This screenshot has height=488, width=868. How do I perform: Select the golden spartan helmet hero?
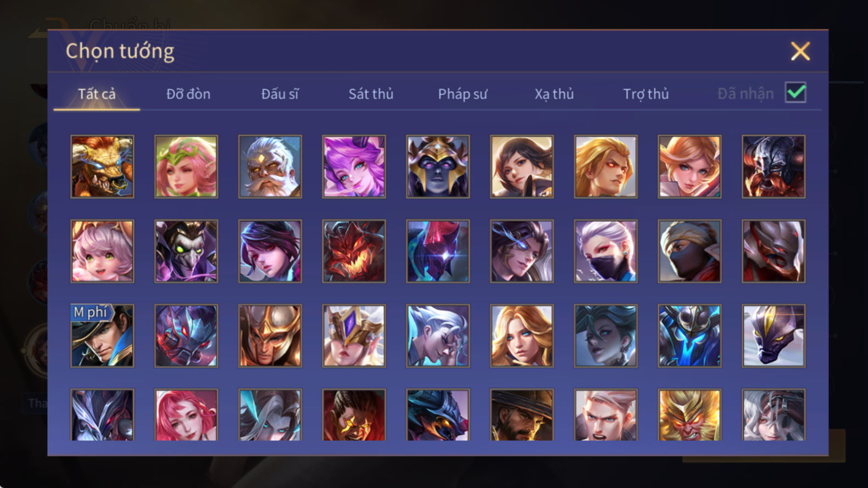[270, 336]
